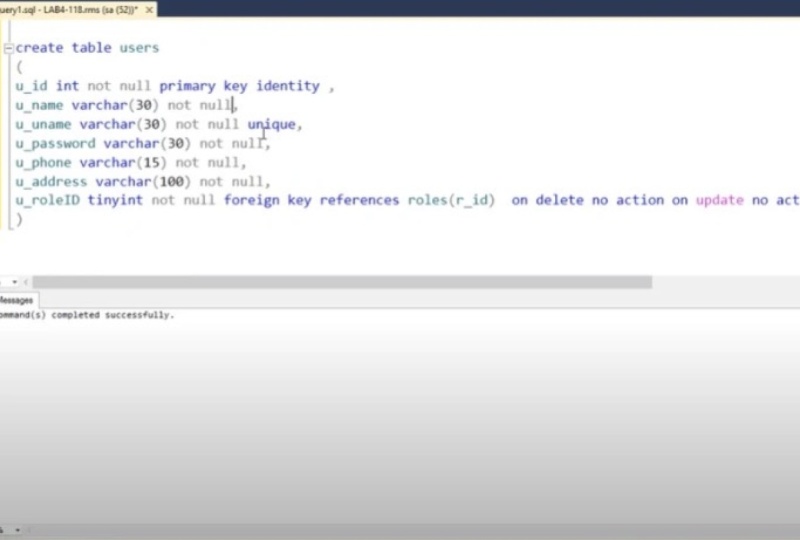Click the 'table' keyword in first line

(x=91, y=47)
